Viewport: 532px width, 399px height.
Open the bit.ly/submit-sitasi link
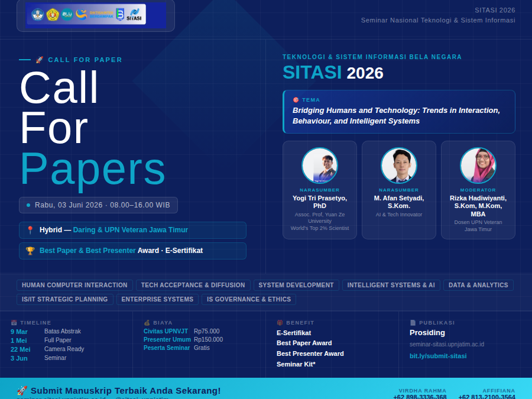tap(438, 356)
